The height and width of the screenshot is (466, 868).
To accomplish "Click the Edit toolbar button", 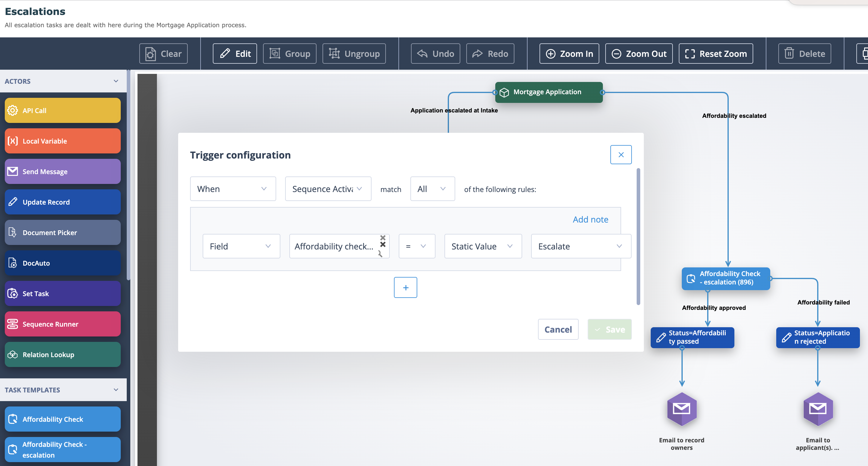I will coord(235,54).
